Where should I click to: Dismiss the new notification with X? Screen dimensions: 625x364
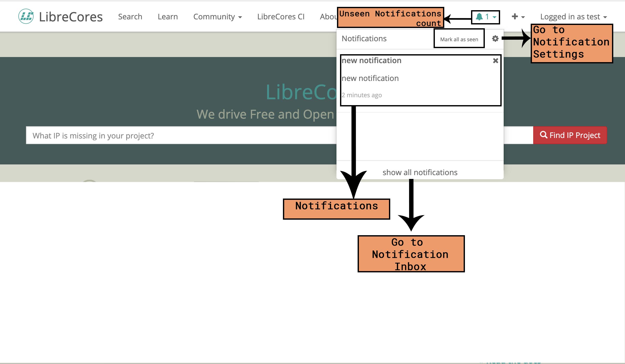[496, 61]
